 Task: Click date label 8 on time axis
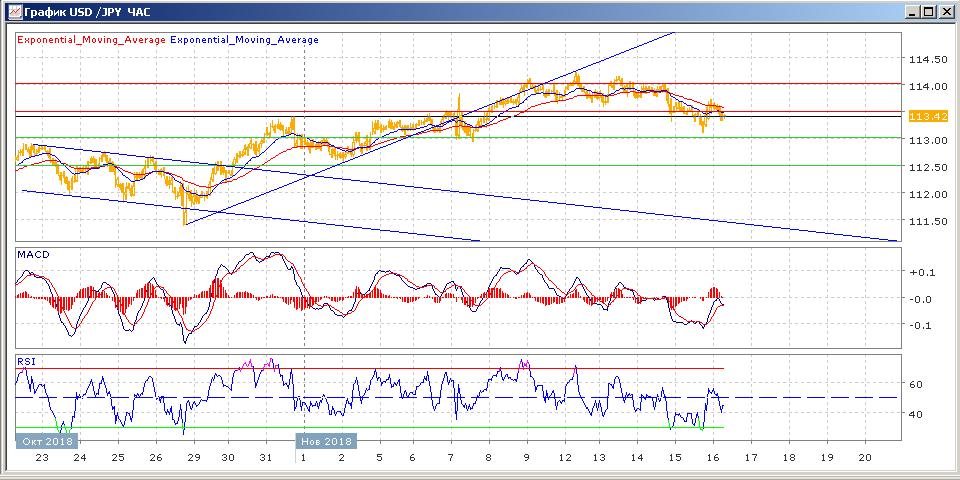pos(488,458)
